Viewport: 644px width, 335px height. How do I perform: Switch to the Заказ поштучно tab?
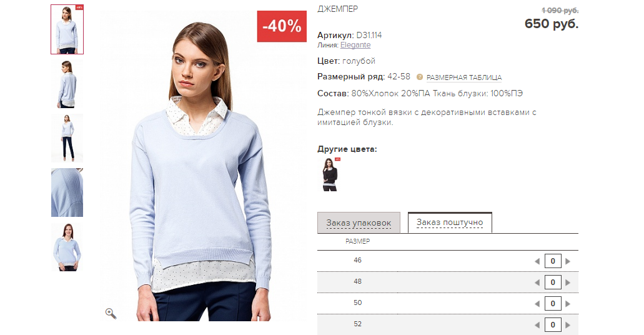coord(450,222)
